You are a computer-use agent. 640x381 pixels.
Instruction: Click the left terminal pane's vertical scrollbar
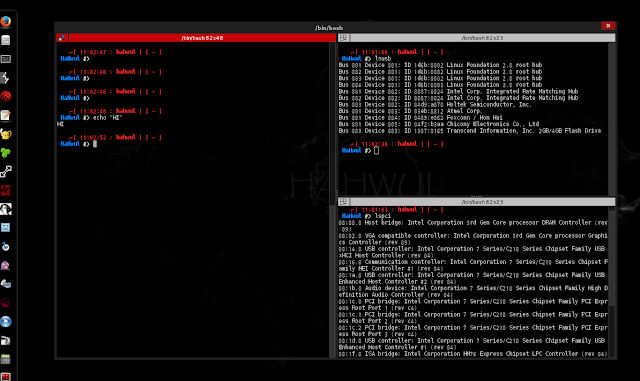click(x=332, y=200)
